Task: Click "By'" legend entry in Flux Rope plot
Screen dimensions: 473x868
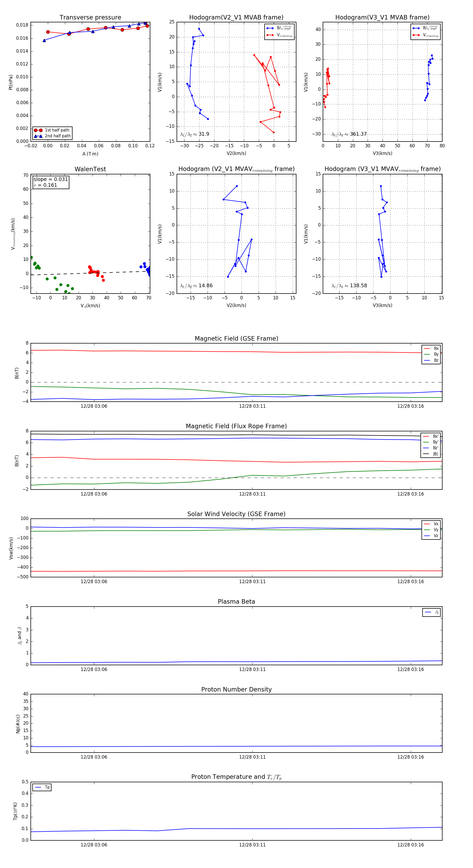Action: pos(431,442)
